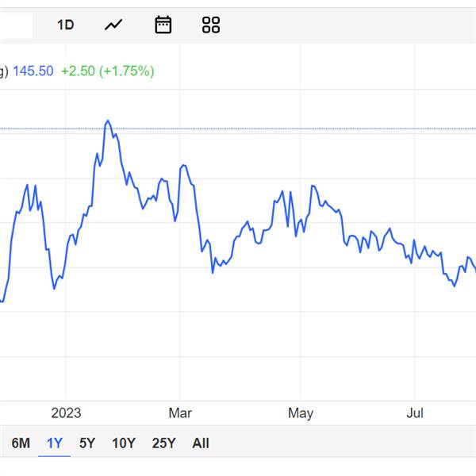
Task: Open the line chart type icon
Action: coord(113,25)
